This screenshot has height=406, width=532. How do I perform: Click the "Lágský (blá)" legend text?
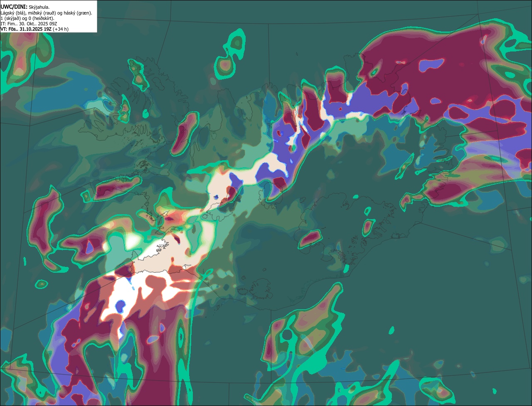(12, 13)
